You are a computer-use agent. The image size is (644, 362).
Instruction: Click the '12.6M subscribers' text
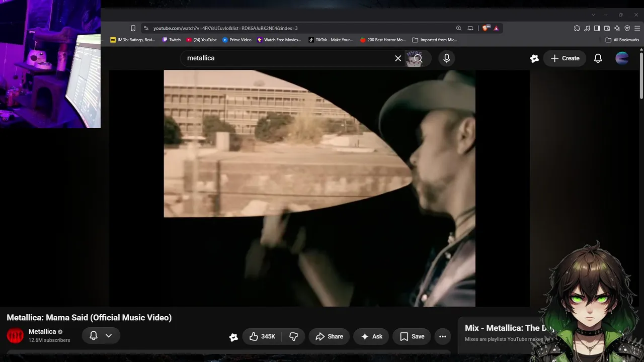pyautogui.click(x=49, y=340)
